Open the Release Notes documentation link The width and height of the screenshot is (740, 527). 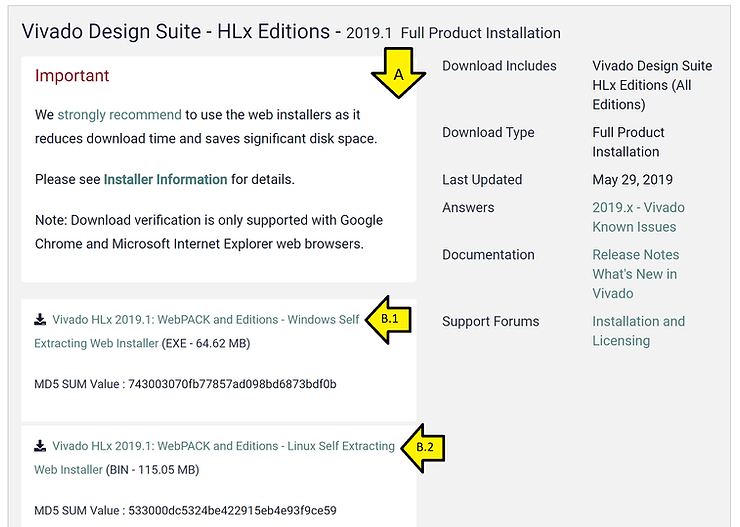tap(636, 255)
